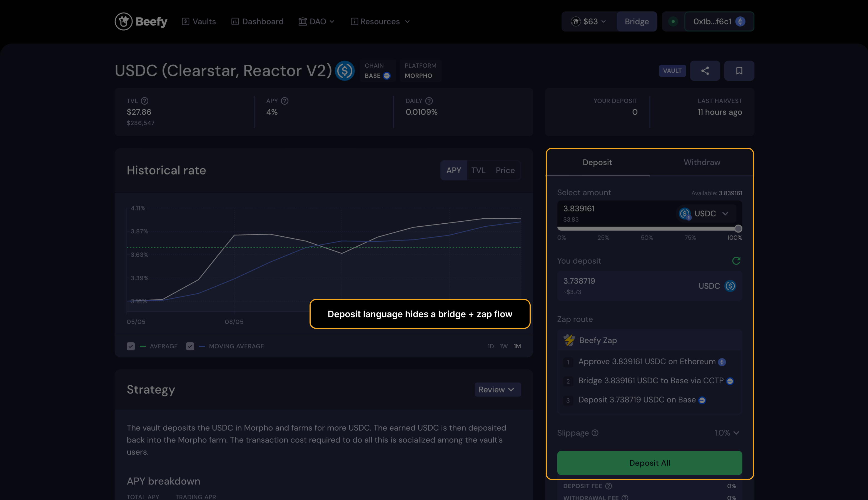Click the Withdrawal Fee help icon

point(625,497)
